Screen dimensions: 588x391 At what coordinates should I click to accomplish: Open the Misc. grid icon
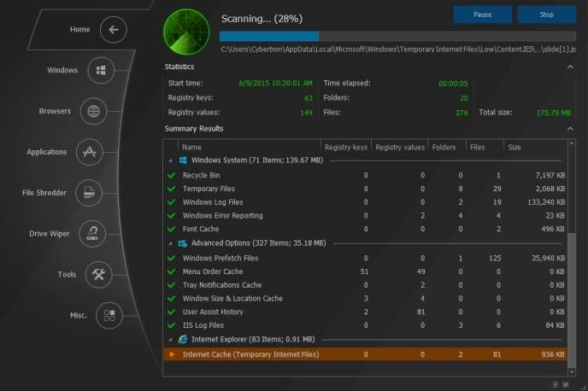point(109,315)
